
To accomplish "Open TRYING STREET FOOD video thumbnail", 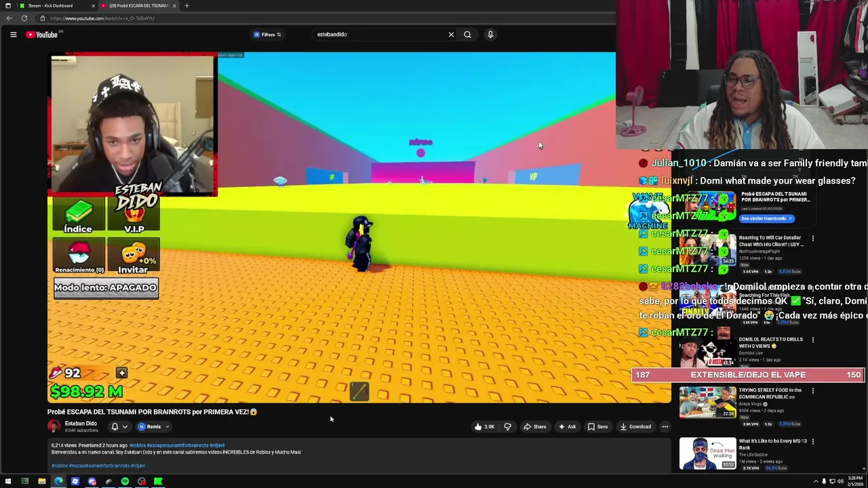I will [707, 402].
